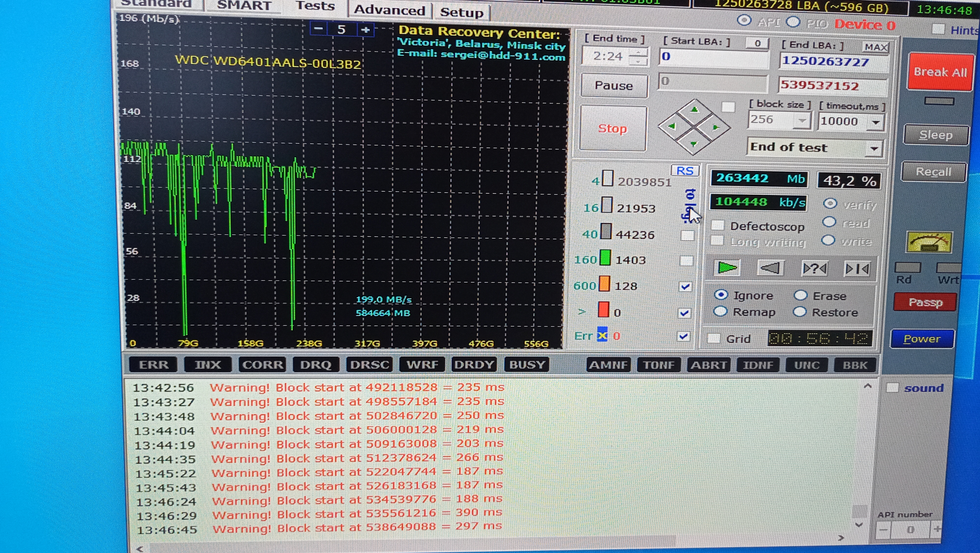Screen dimensions: 980x553
Task: Toggle the Err log checkbox
Action: tap(684, 336)
